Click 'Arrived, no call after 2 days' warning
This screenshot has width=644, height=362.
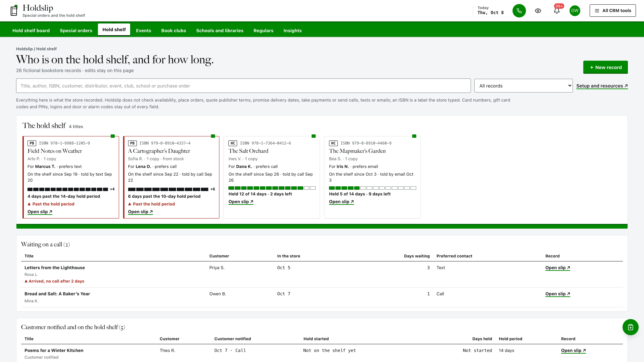[x=54, y=281]
